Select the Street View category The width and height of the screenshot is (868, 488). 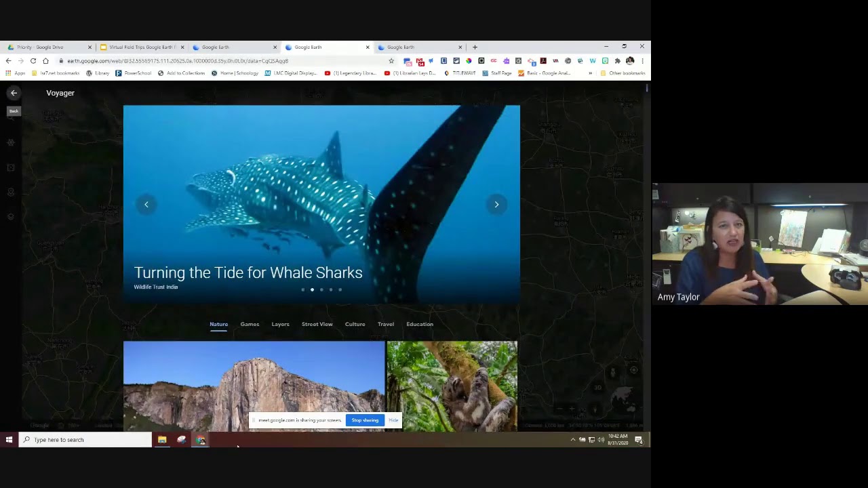(317, 324)
